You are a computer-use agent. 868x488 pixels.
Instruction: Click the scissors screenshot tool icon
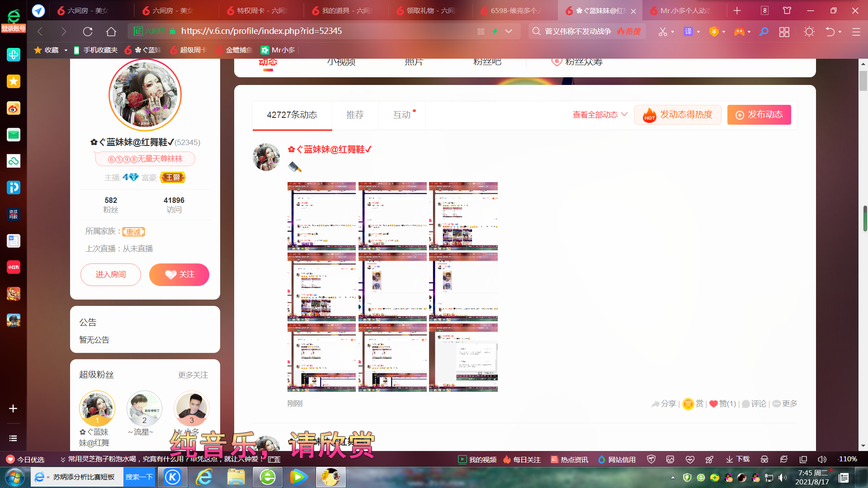663,32
